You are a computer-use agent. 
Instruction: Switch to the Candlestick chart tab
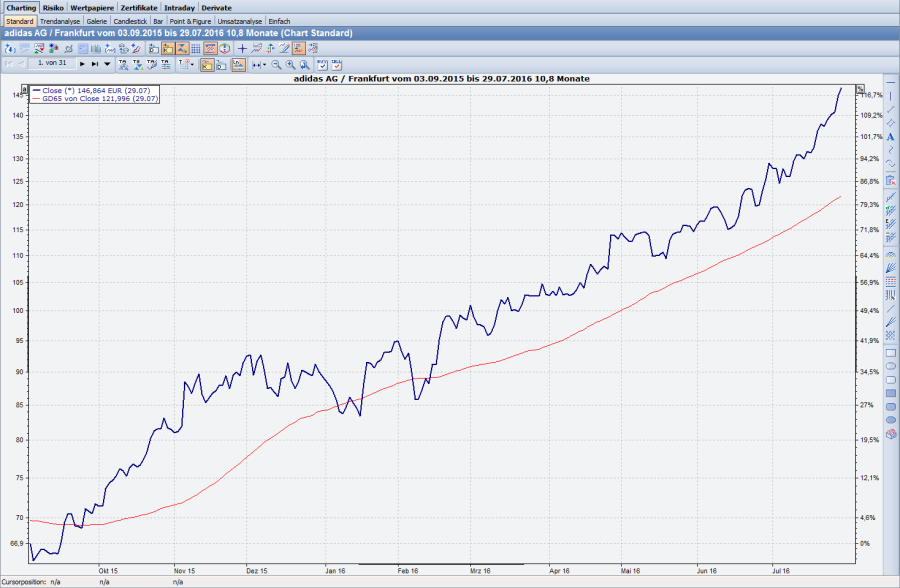tap(130, 20)
